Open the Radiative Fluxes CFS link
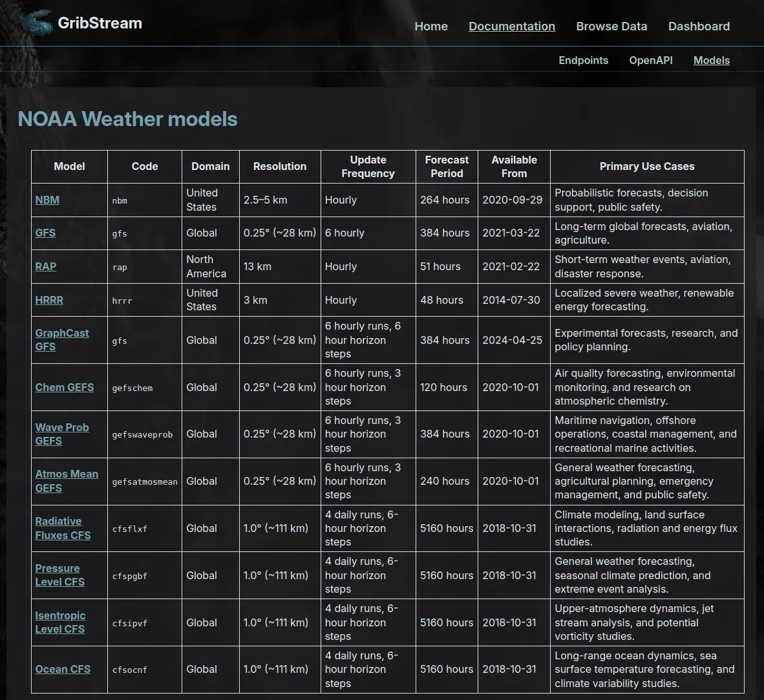764x700 pixels. pos(63,528)
